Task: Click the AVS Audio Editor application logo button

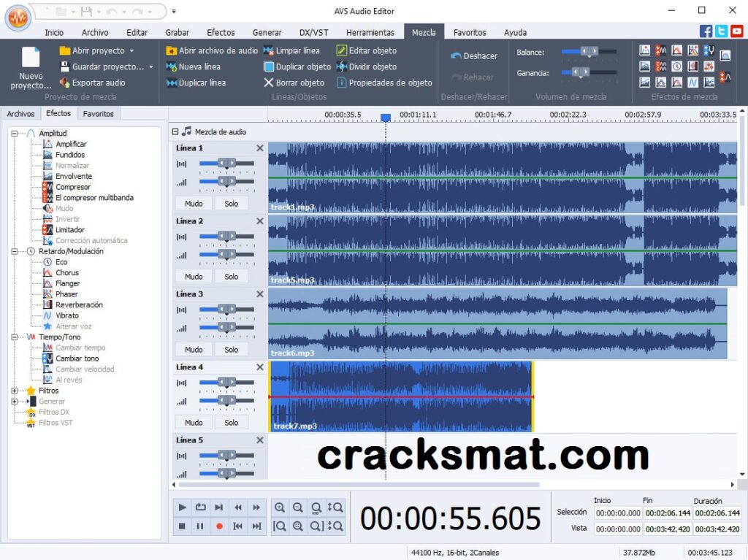Action: pos(18,18)
